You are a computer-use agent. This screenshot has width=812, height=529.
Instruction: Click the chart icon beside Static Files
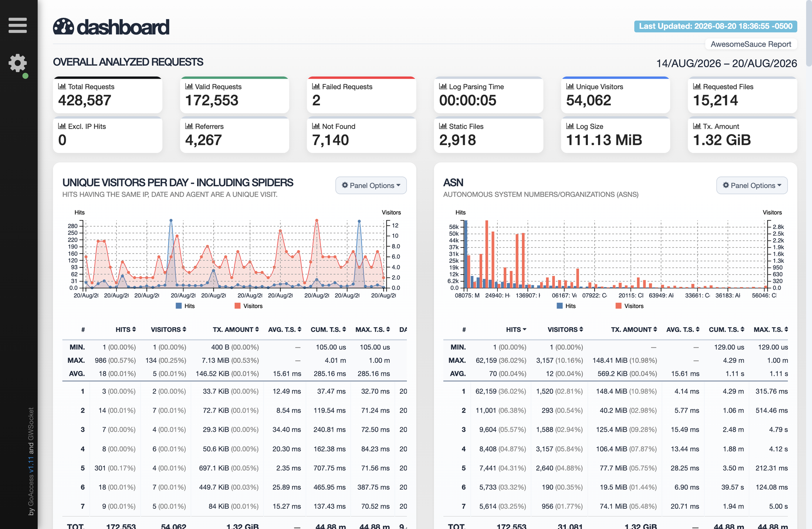[443, 126]
